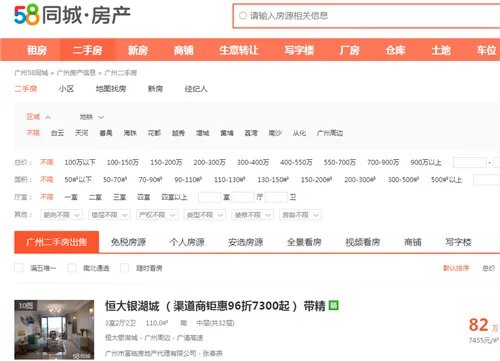The image size is (500, 361).
Task: Click the 58同城 logo
Action: [72, 15]
